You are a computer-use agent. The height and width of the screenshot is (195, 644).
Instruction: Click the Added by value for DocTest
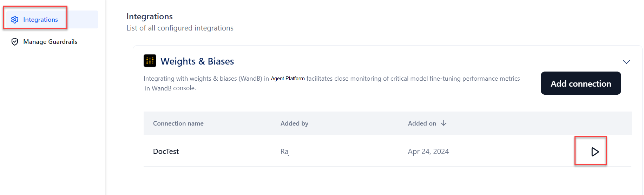click(x=284, y=152)
